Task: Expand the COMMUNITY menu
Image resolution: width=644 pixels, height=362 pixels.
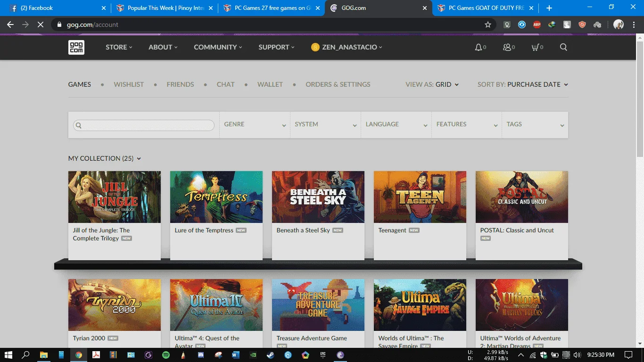Action: [x=218, y=47]
